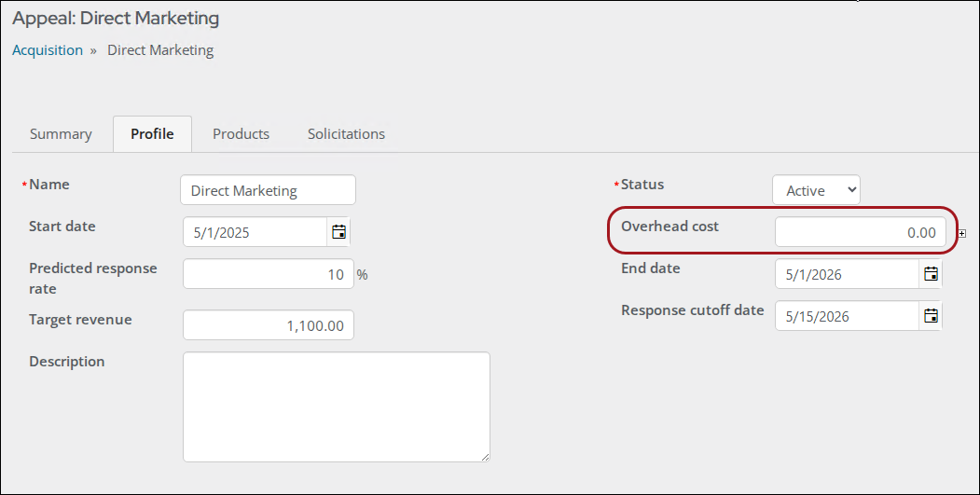
Task: Click the Response cutoff date field 5/15/2026
Action: pyautogui.click(x=847, y=316)
